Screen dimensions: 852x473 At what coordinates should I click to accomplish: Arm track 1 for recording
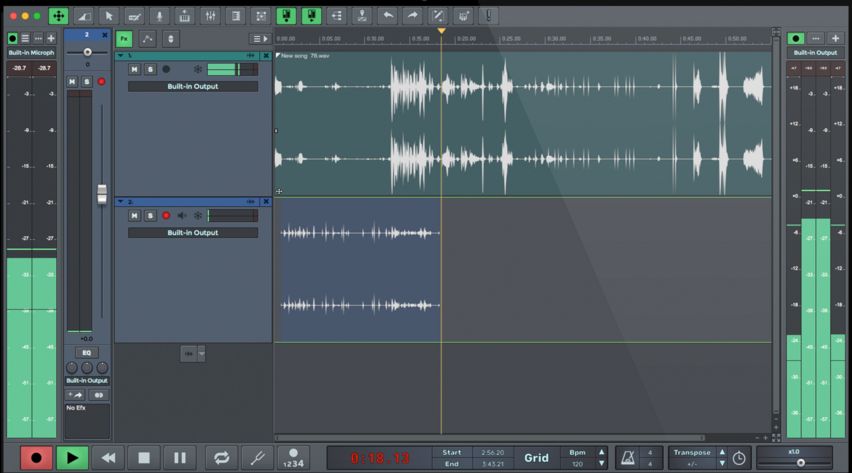point(166,70)
